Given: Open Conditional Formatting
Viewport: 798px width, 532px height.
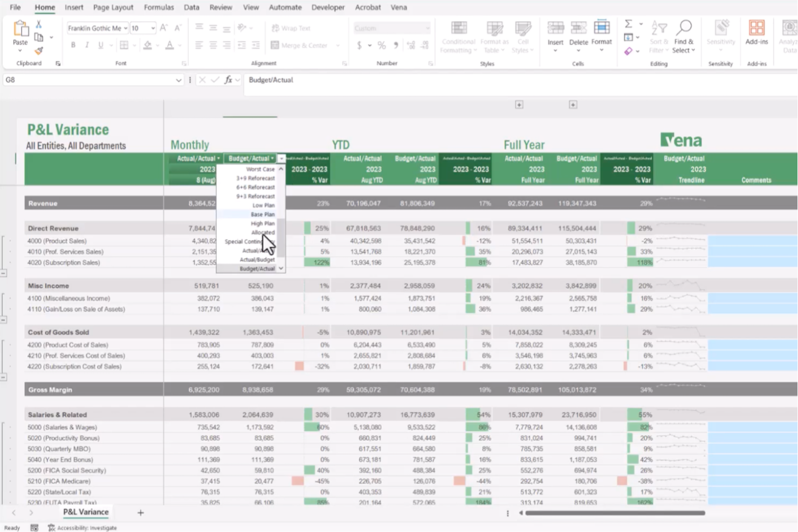Looking at the screenshot, I should click(x=458, y=37).
